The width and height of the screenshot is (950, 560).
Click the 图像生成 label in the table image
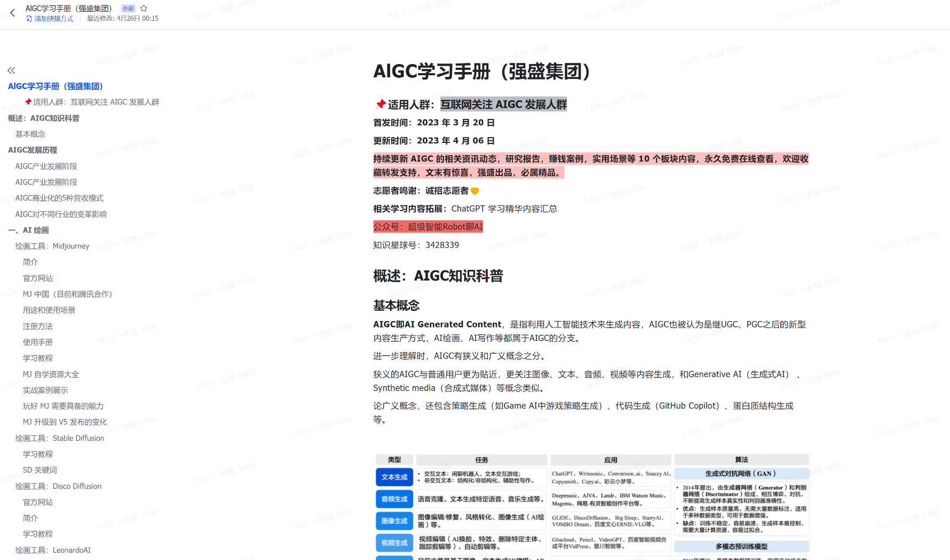(394, 521)
